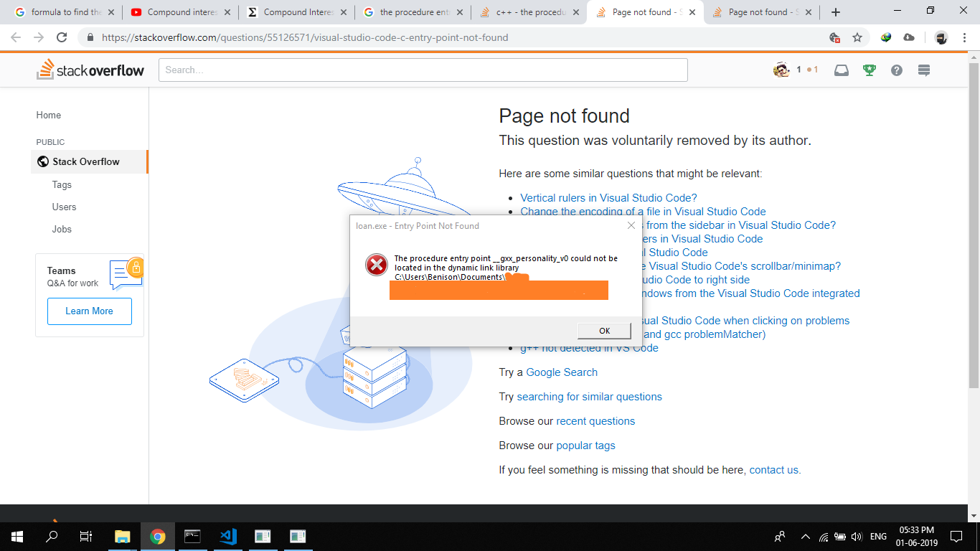
Task: Follow the contact us link
Action: [773, 469]
